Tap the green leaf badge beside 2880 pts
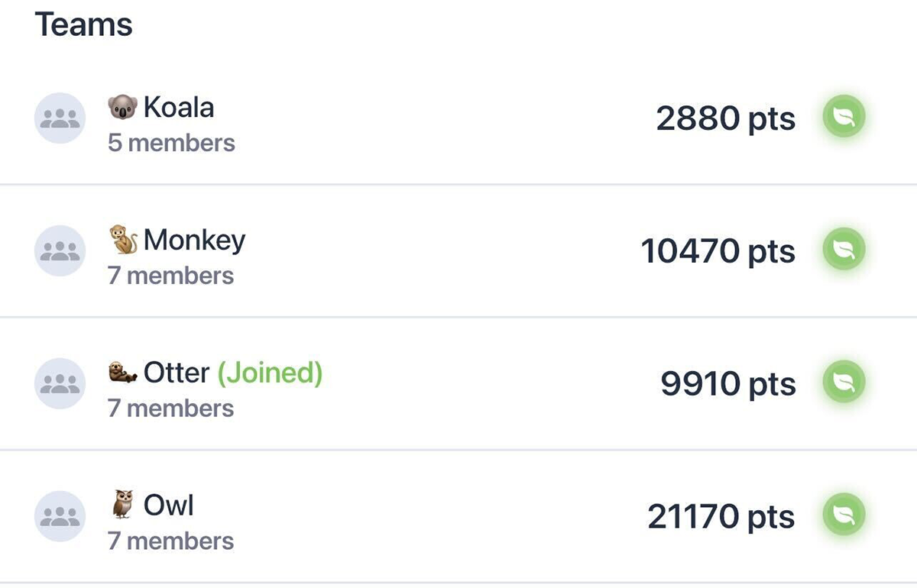The height and width of the screenshot is (588, 917). [844, 118]
